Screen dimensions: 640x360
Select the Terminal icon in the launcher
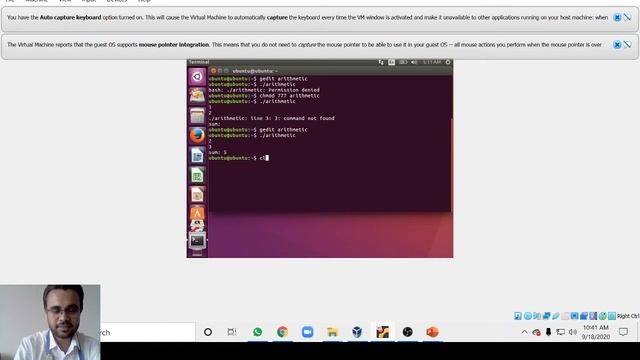[197, 241]
